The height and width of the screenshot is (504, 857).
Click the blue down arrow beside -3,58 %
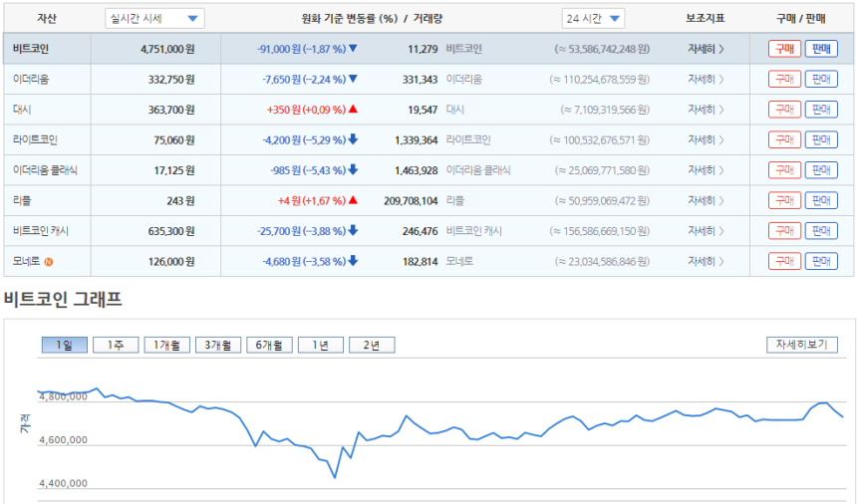(353, 260)
